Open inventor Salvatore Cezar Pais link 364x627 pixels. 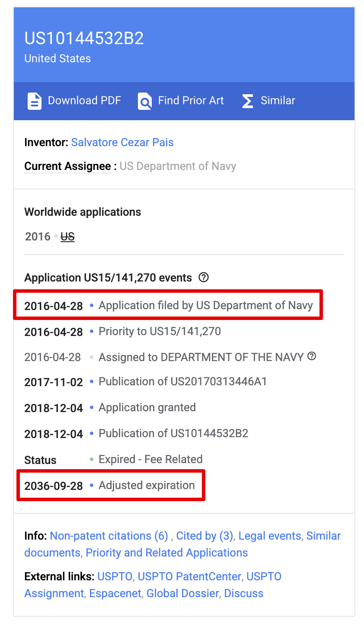tap(122, 142)
